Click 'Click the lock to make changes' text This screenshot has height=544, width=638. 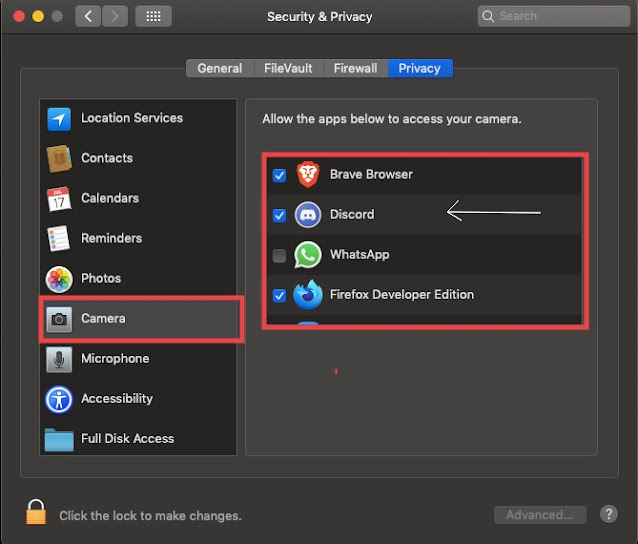(151, 516)
